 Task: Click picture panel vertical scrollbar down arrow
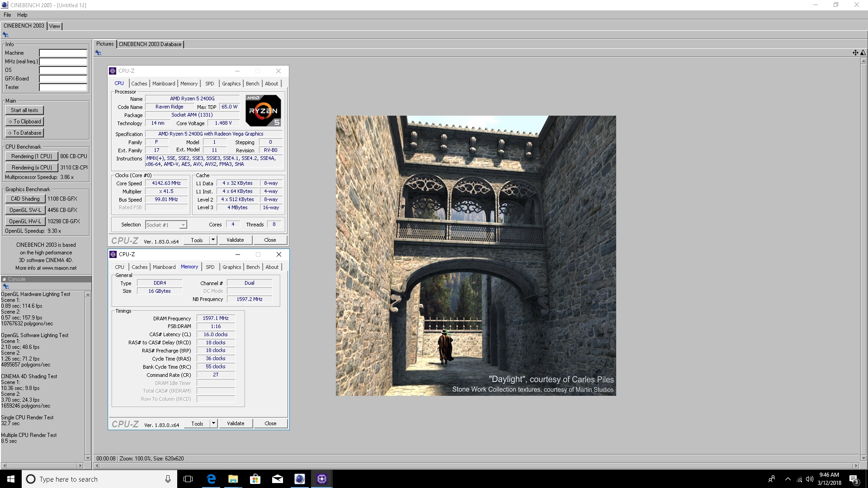click(863, 458)
